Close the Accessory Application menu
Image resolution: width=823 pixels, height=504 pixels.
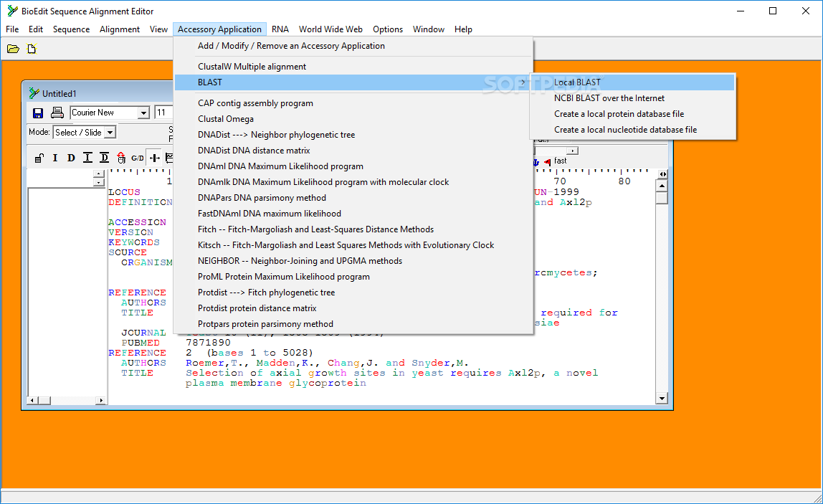coord(219,29)
